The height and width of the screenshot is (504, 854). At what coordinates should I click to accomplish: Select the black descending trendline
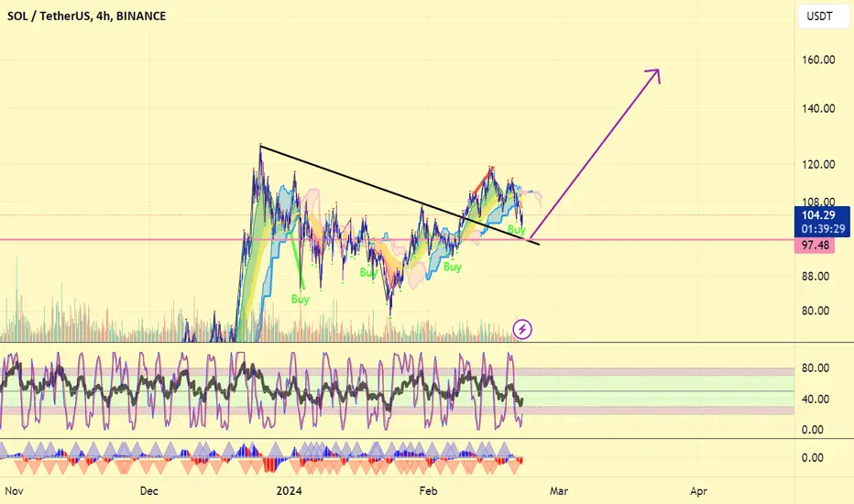coord(400,195)
